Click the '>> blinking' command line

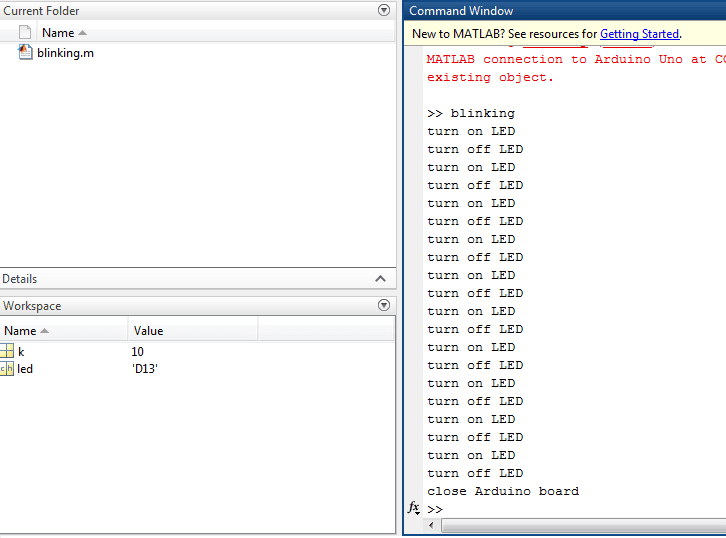pyautogui.click(x=471, y=113)
